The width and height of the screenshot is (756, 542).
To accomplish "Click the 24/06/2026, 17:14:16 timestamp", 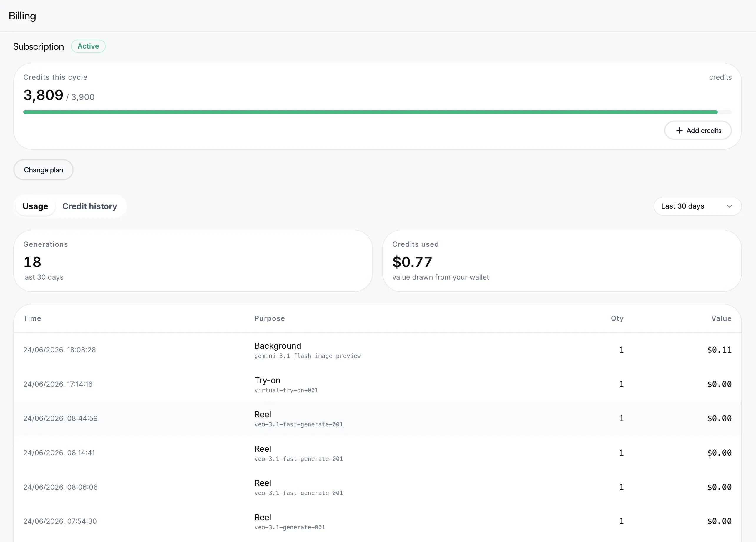I will tap(58, 384).
